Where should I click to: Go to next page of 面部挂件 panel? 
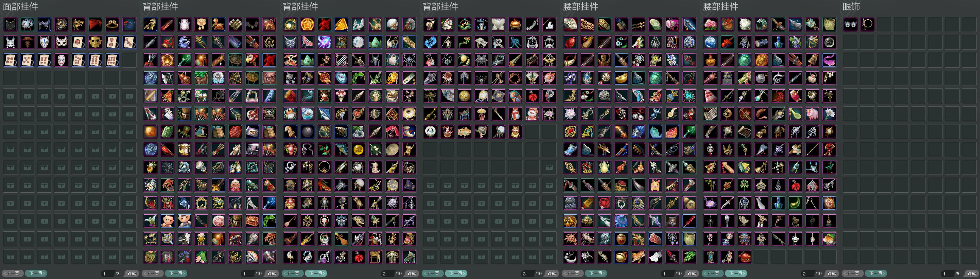pyautogui.click(x=36, y=273)
